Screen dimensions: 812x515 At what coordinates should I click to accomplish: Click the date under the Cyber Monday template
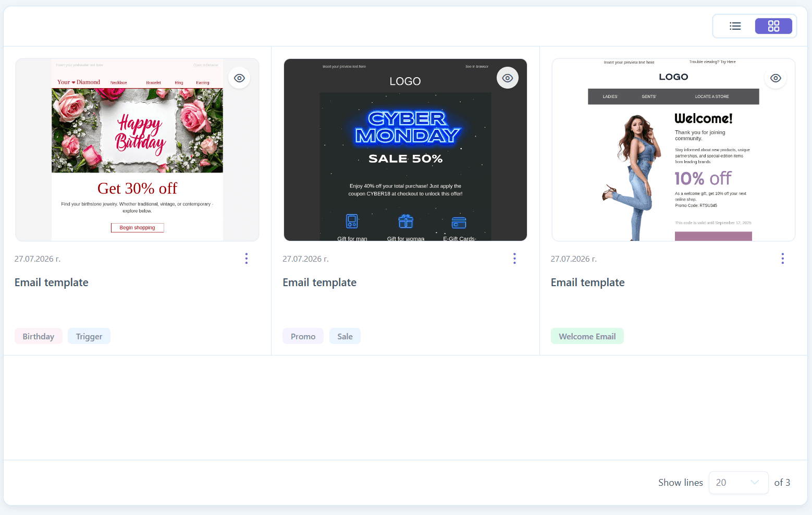(305, 259)
